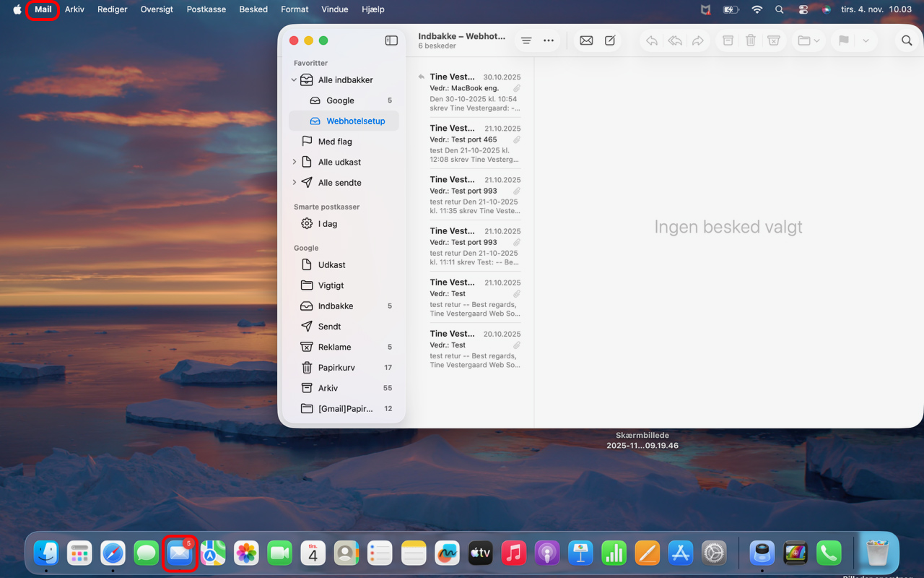924x578 pixels.
Task: Open the Postkasse menu
Action: pos(206,9)
